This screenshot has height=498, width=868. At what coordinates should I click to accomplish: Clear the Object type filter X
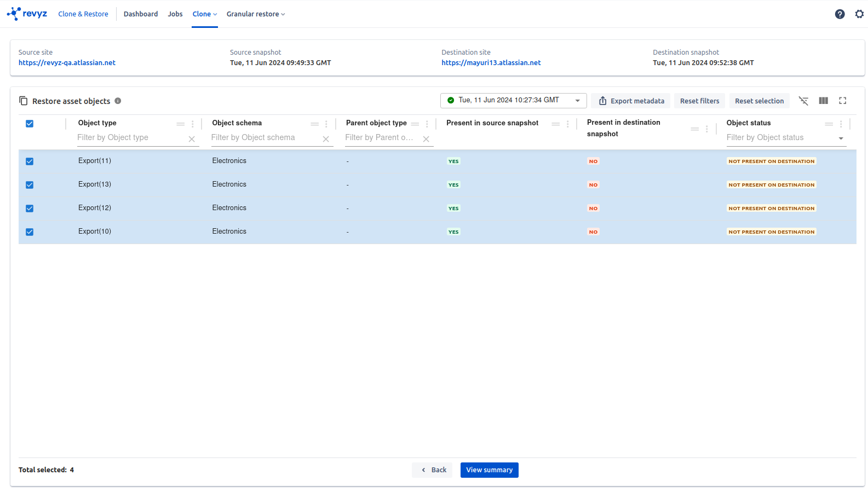192,139
